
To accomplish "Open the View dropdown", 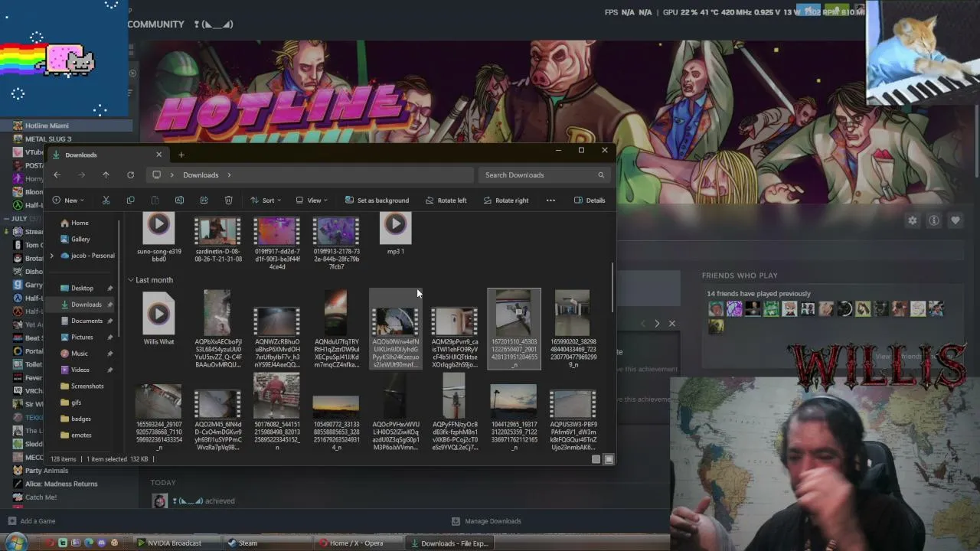I will pyautogui.click(x=312, y=201).
